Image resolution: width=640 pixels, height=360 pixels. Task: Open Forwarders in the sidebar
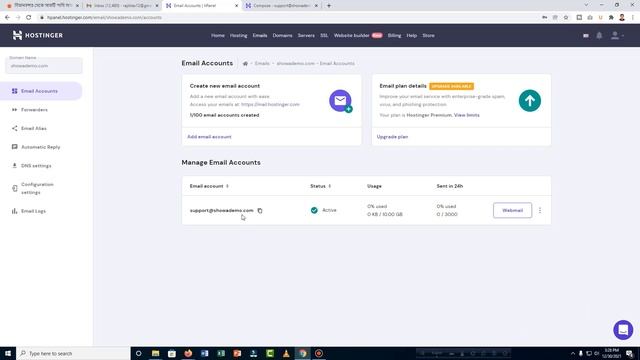34,110
